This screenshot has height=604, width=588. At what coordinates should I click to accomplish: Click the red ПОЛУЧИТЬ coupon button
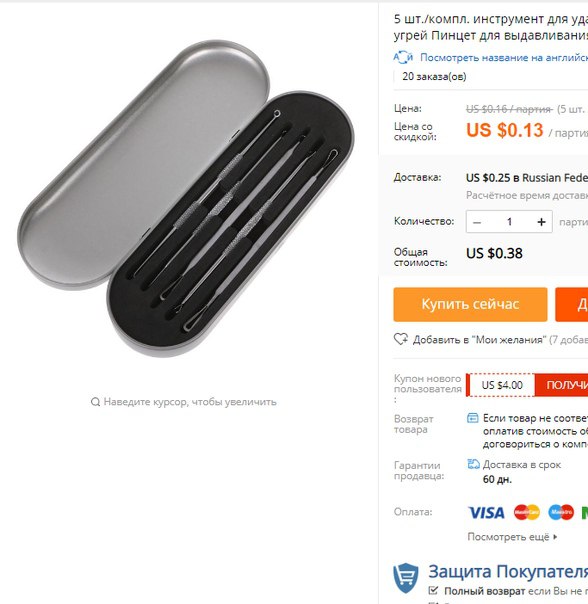tap(561, 384)
